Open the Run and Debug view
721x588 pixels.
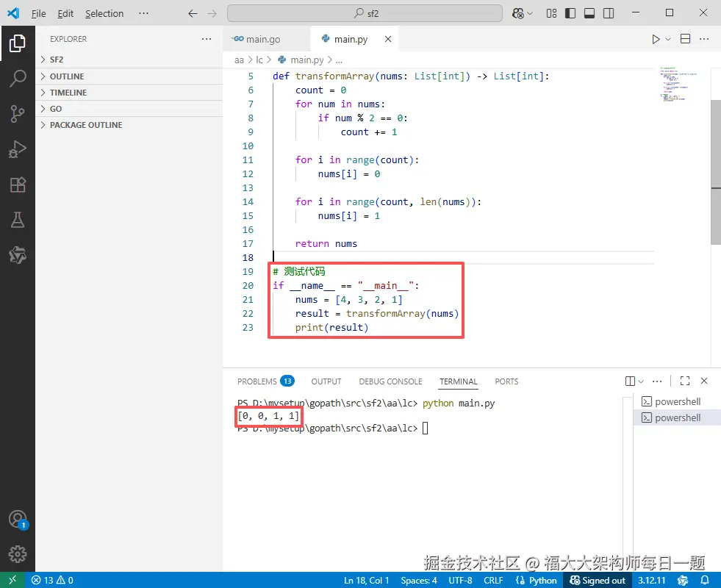(x=18, y=149)
